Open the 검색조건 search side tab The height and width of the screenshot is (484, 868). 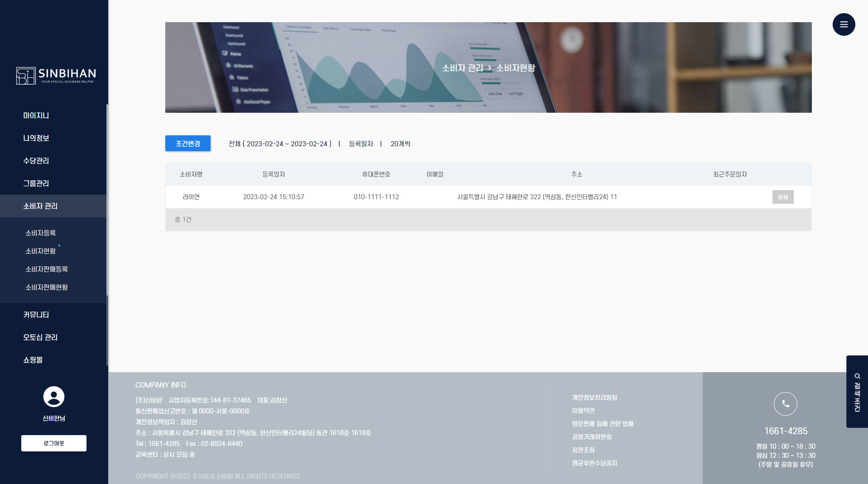(x=857, y=392)
